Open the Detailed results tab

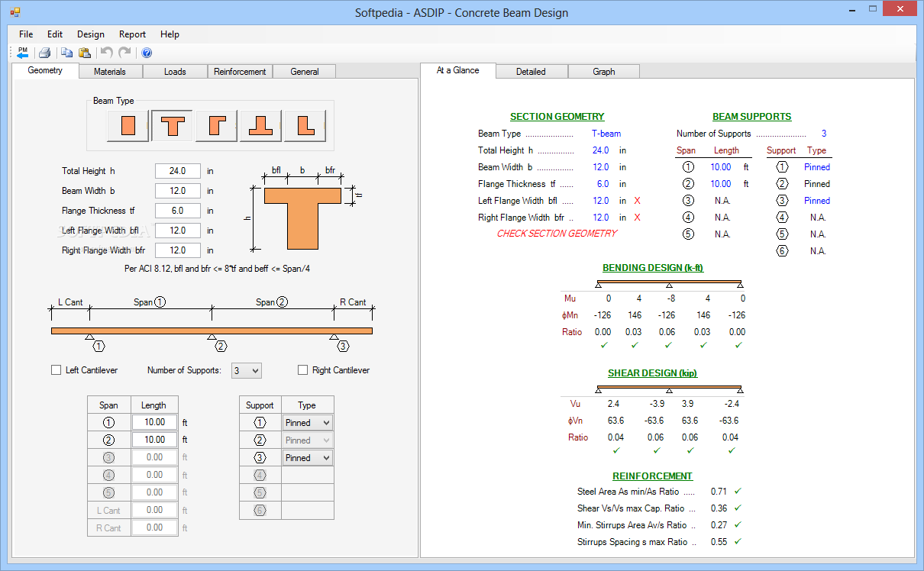coord(531,72)
